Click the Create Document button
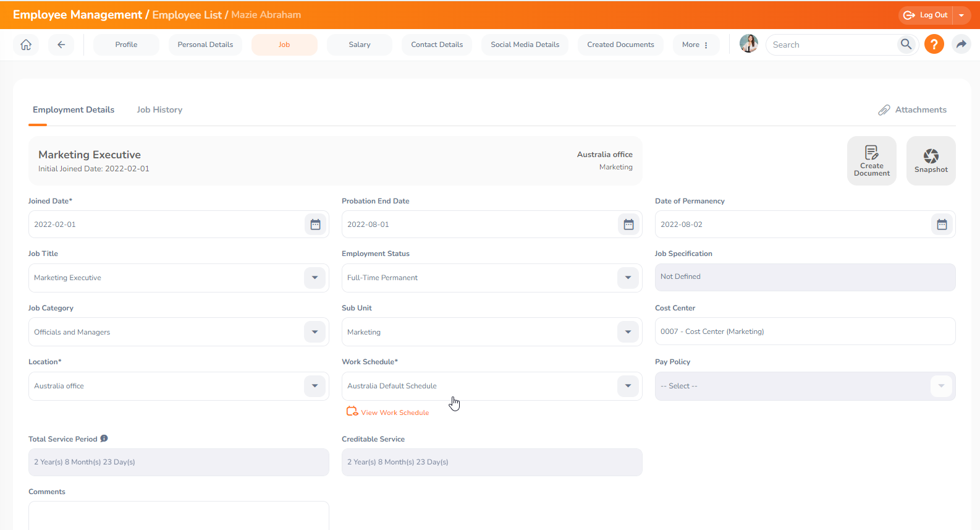The height and width of the screenshot is (530, 980). pyautogui.click(x=871, y=161)
